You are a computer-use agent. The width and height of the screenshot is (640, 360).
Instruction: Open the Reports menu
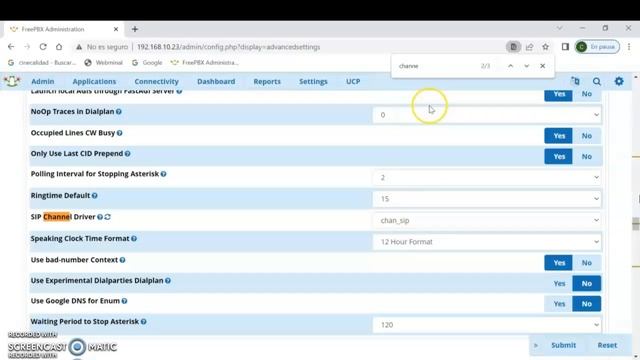pos(267,81)
